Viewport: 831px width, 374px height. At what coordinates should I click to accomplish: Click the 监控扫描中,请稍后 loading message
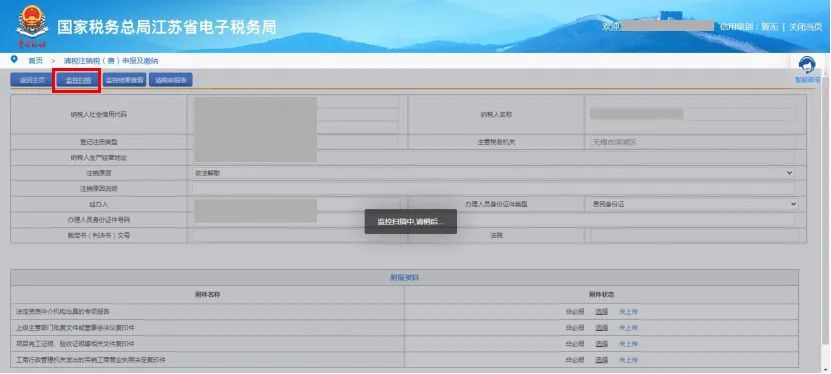coord(411,221)
